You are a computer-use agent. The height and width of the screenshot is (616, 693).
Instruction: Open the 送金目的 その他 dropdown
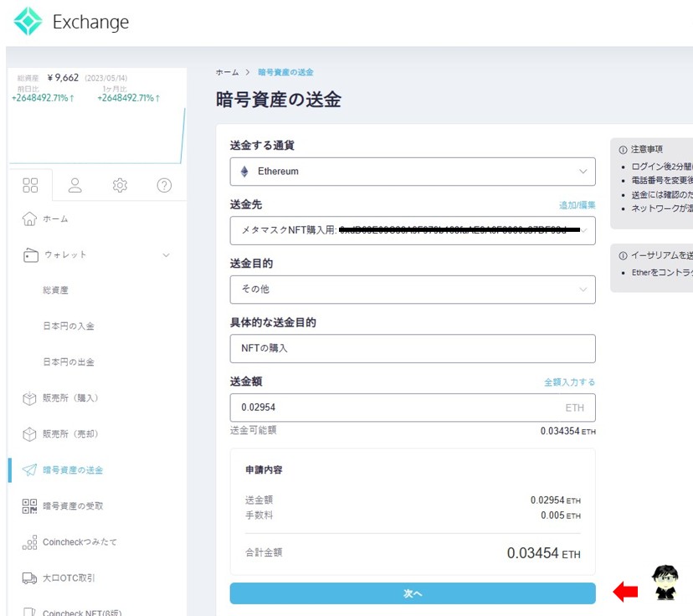tap(413, 290)
